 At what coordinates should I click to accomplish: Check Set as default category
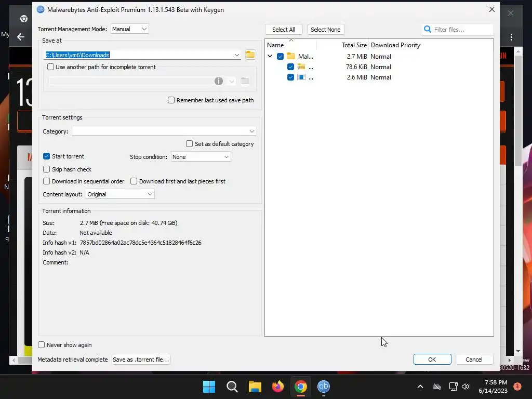(x=189, y=144)
